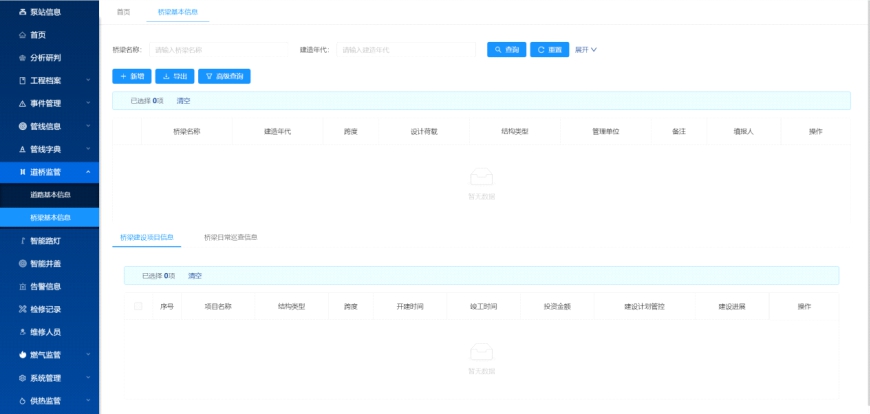Image resolution: width=870 pixels, height=414 pixels.
Task: Tick the select-all checkbox in lower table header
Action: click(x=138, y=306)
